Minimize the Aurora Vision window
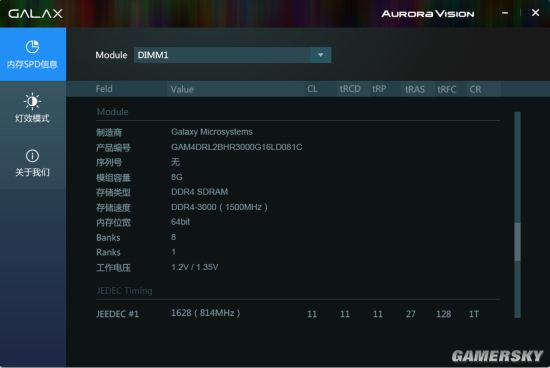 point(505,13)
